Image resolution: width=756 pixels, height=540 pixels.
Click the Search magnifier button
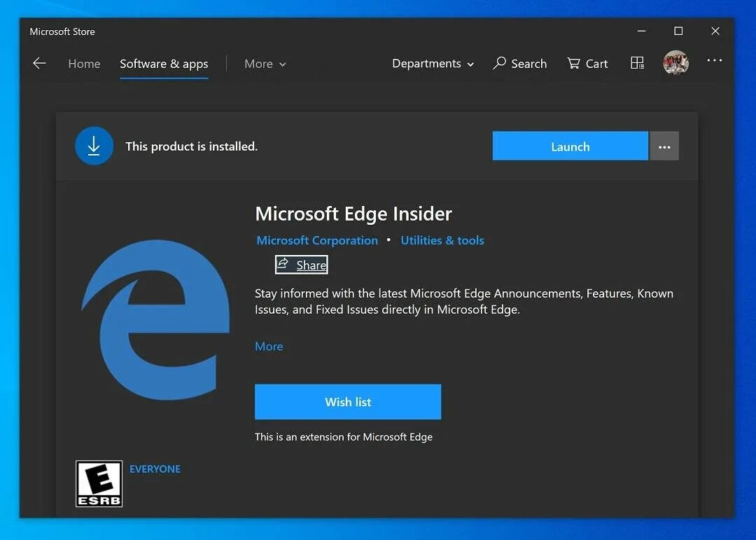tap(519, 64)
